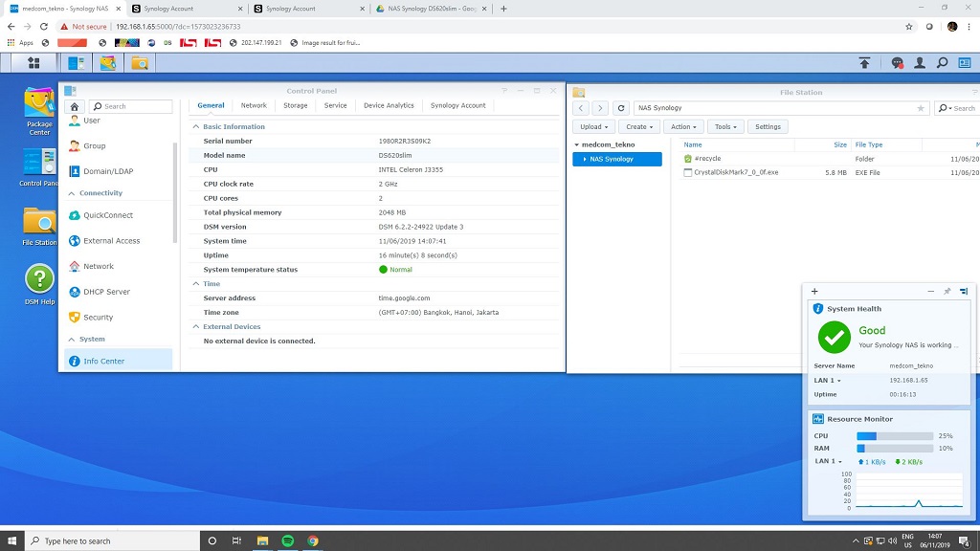Add a widget with the plus icon
The width and height of the screenshot is (980, 551).
814,291
